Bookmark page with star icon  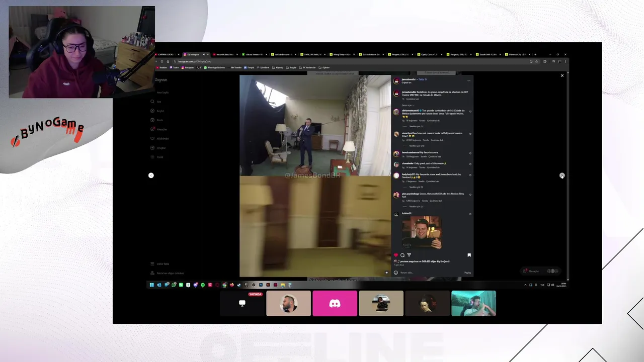tap(536, 61)
